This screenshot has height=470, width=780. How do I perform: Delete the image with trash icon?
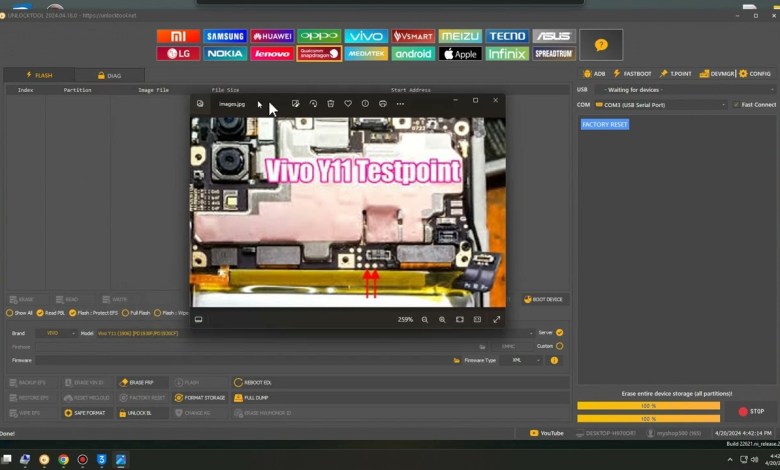[x=330, y=103]
